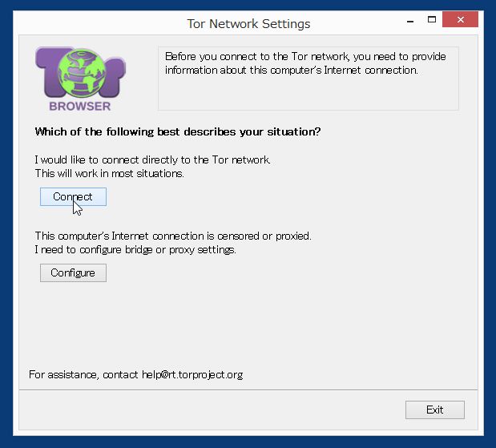Click the info box about Internet connection
This screenshot has height=448, width=496.
[308, 79]
